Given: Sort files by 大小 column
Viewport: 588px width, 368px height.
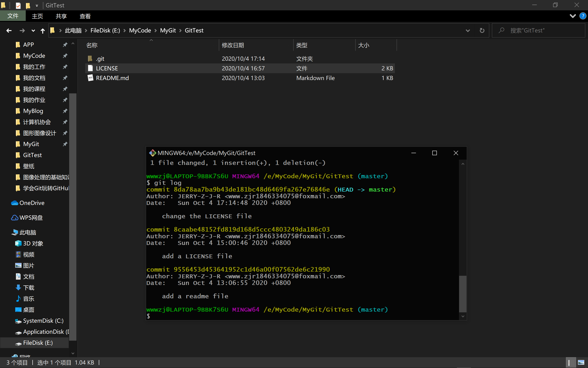Looking at the screenshot, I should pyautogui.click(x=376, y=45).
